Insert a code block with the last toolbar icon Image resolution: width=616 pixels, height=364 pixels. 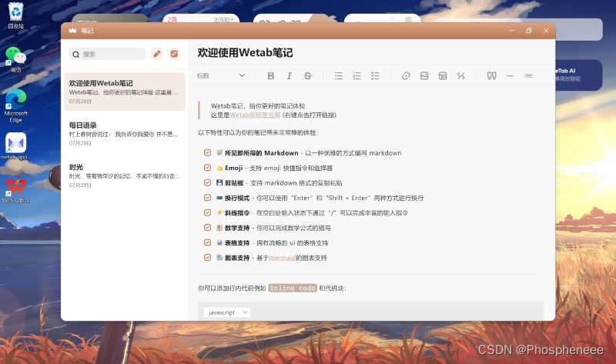pyautogui.click(x=528, y=75)
